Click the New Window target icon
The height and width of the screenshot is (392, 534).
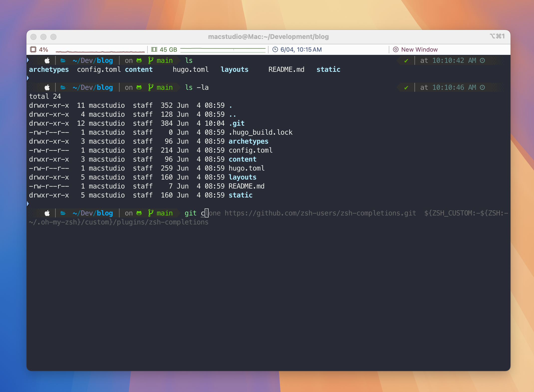[396, 49]
